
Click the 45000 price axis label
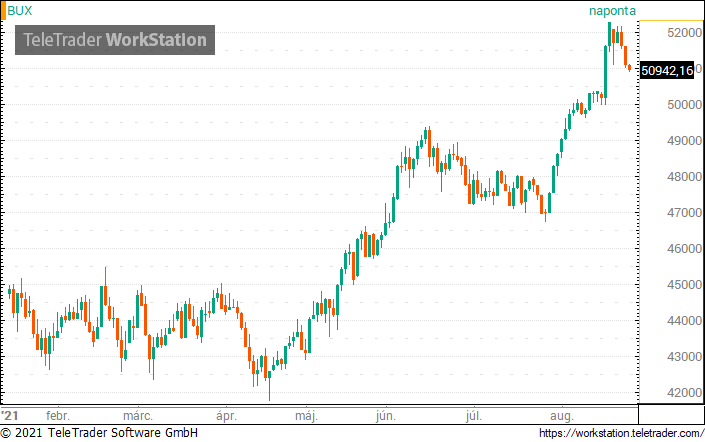[x=684, y=285]
